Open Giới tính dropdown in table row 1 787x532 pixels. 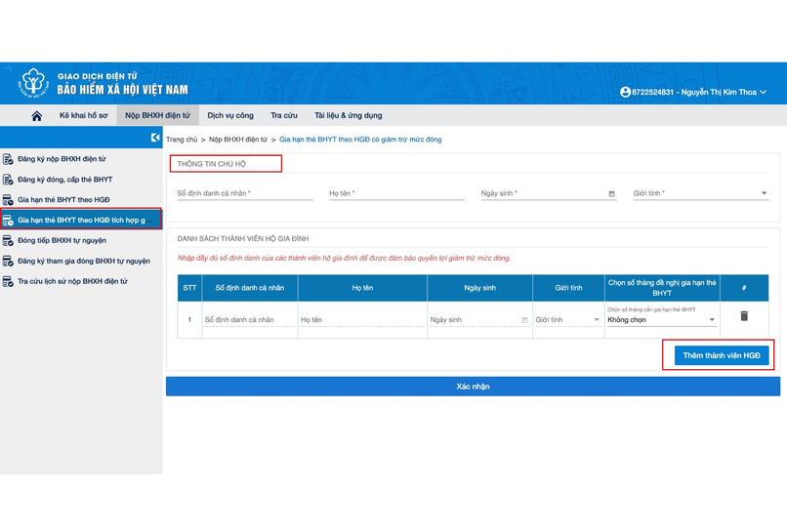pyautogui.click(x=567, y=320)
